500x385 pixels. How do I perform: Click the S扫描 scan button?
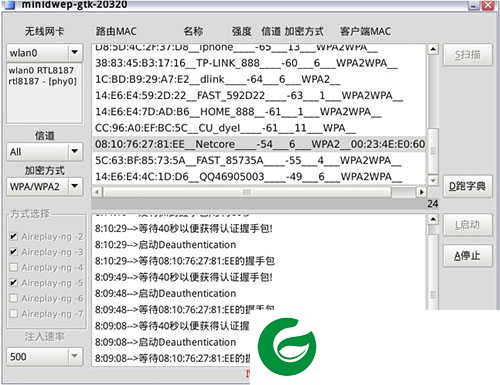coord(467,55)
